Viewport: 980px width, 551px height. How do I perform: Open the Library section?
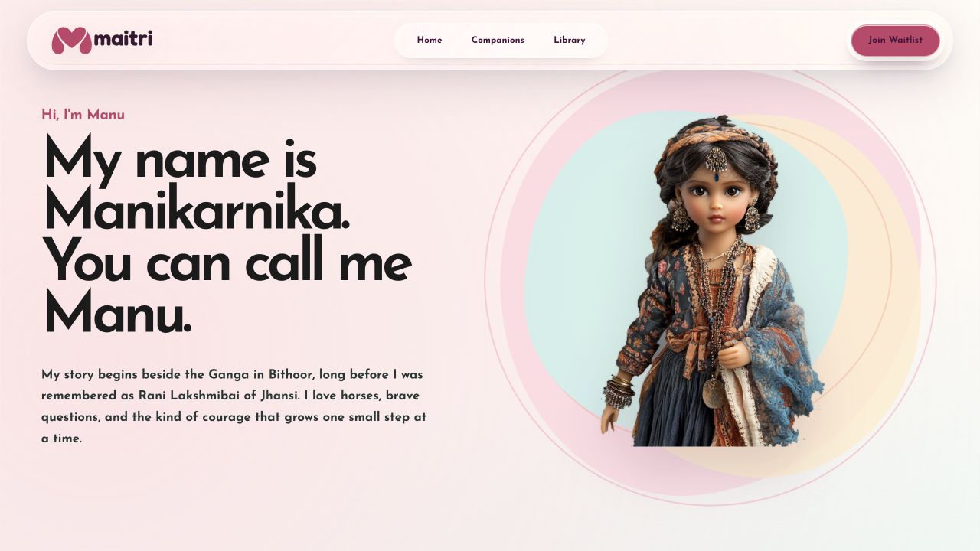(570, 41)
